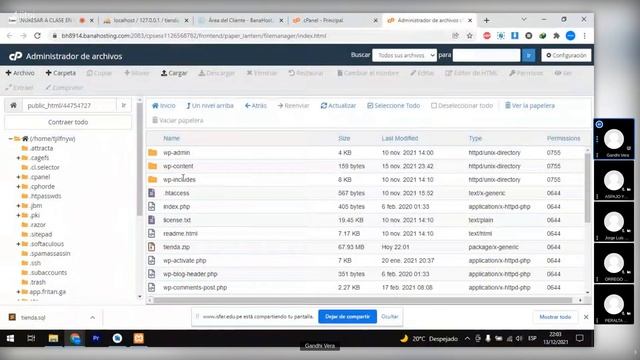Click blue Ir search button
This screenshot has height=360, width=640.
[529, 55]
